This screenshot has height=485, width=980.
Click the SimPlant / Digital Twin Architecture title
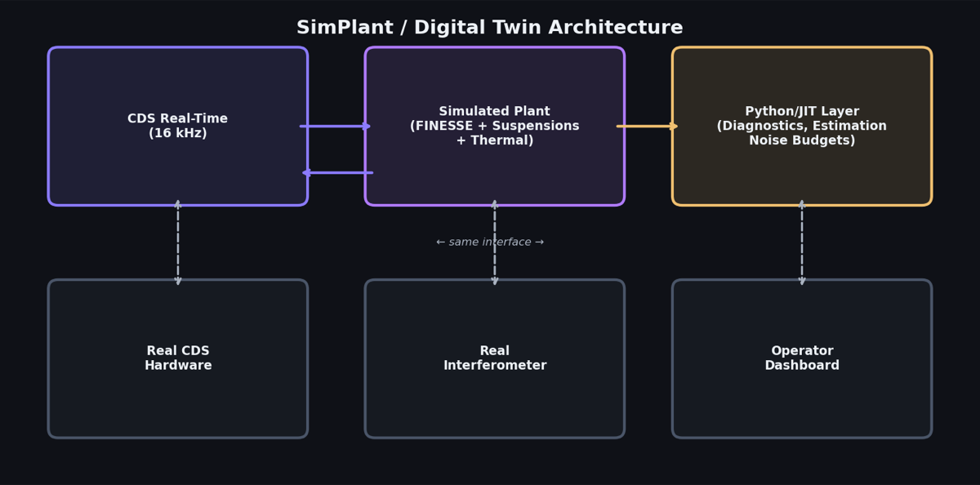pyautogui.click(x=490, y=26)
